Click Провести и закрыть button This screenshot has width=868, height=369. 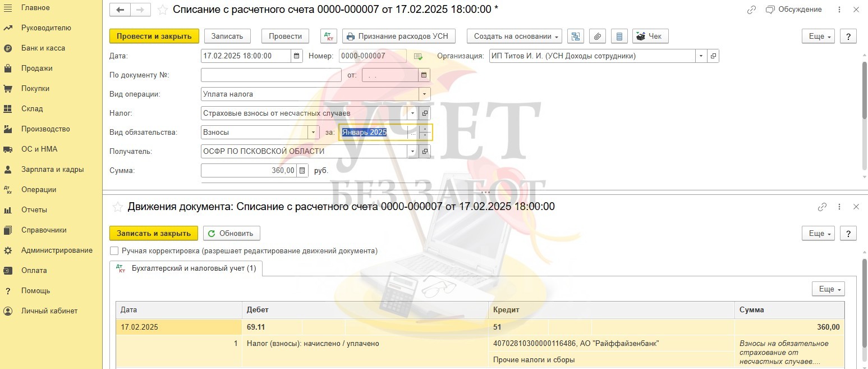[x=154, y=36]
